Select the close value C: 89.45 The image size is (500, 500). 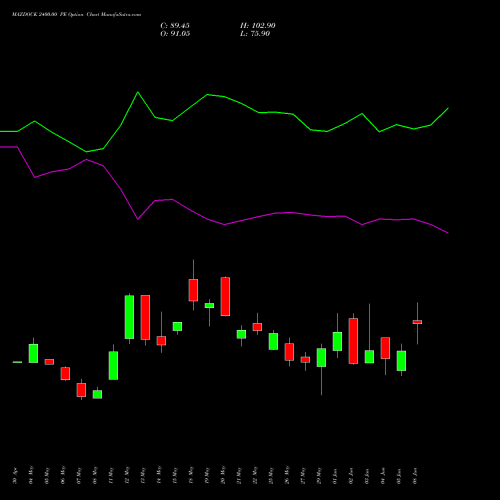[175, 26]
